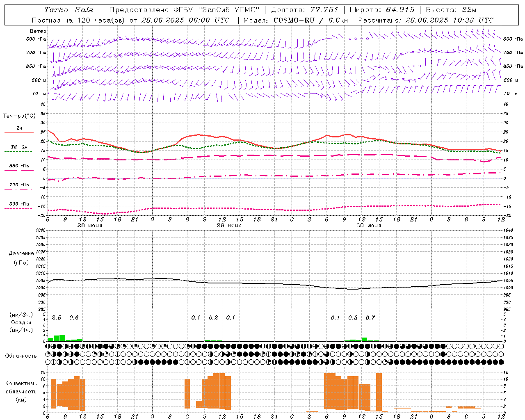Click the 'Высота: 22м' elevation text
The height and width of the screenshot is (420, 525).
pyautogui.click(x=451, y=10)
